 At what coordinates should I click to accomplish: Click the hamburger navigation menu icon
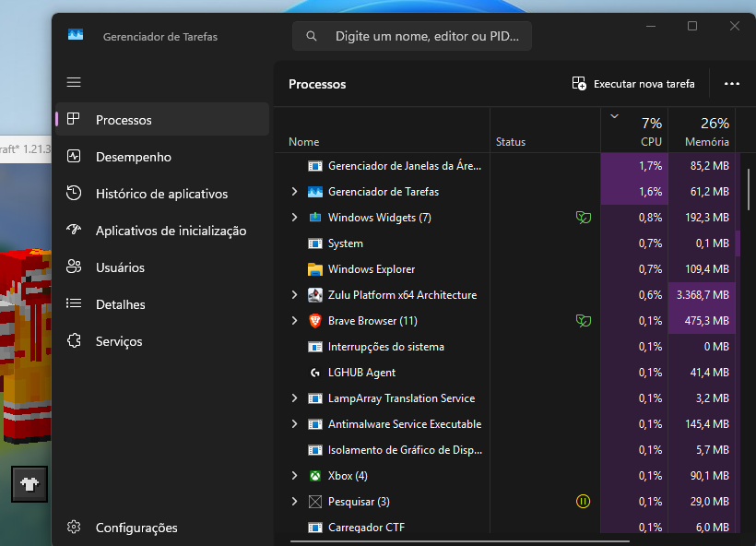coord(74,82)
